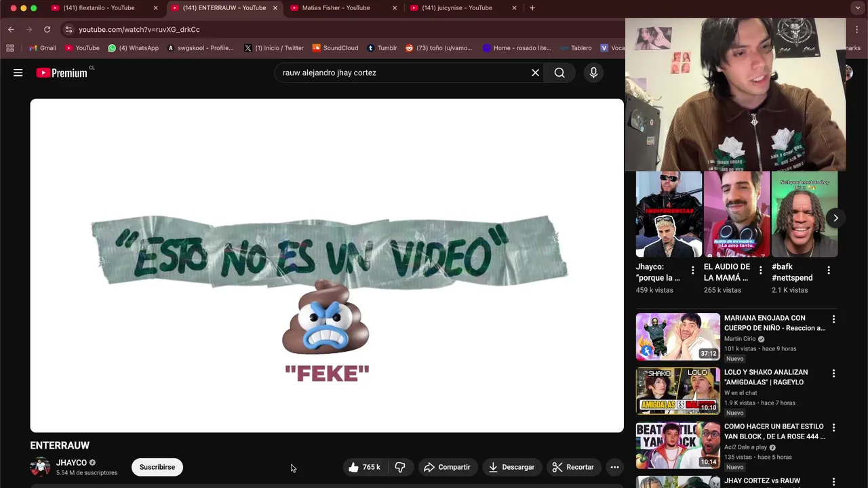
Task: Clip the video with Recortar
Action: click(573, 467)
